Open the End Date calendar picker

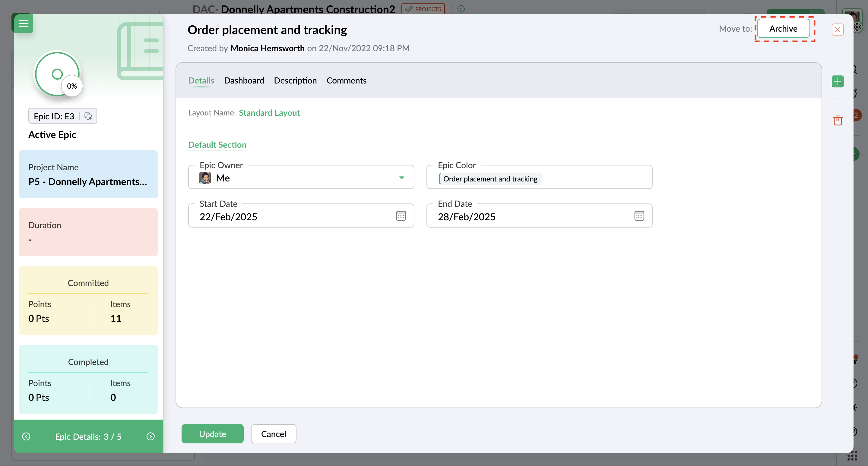(x=639, y=216)
